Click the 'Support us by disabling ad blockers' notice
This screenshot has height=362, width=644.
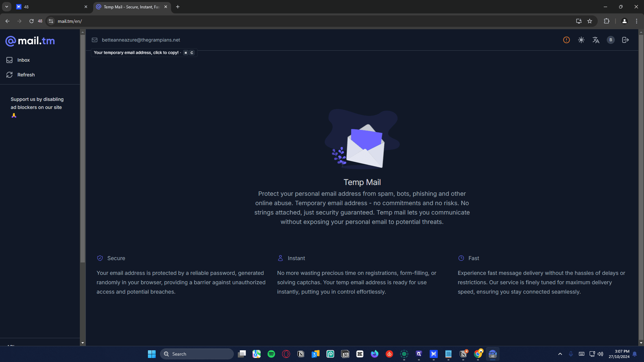click(x=37, y=107)
